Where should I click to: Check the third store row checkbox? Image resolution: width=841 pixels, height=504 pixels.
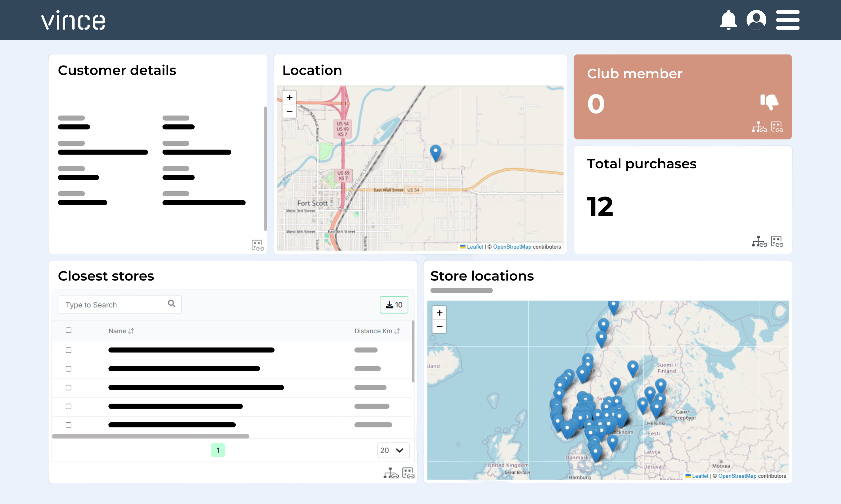coord(69,387)
